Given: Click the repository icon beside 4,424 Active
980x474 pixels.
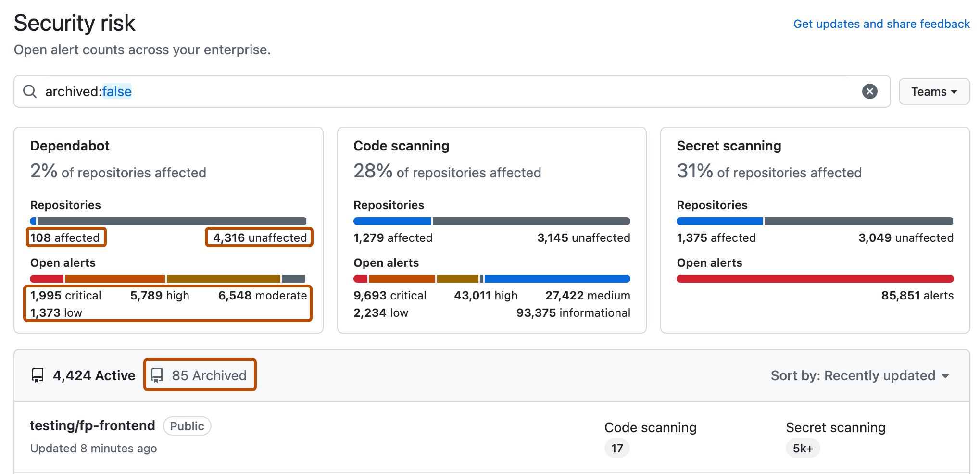Looking at the screenshot, I should tap(38, 375).
